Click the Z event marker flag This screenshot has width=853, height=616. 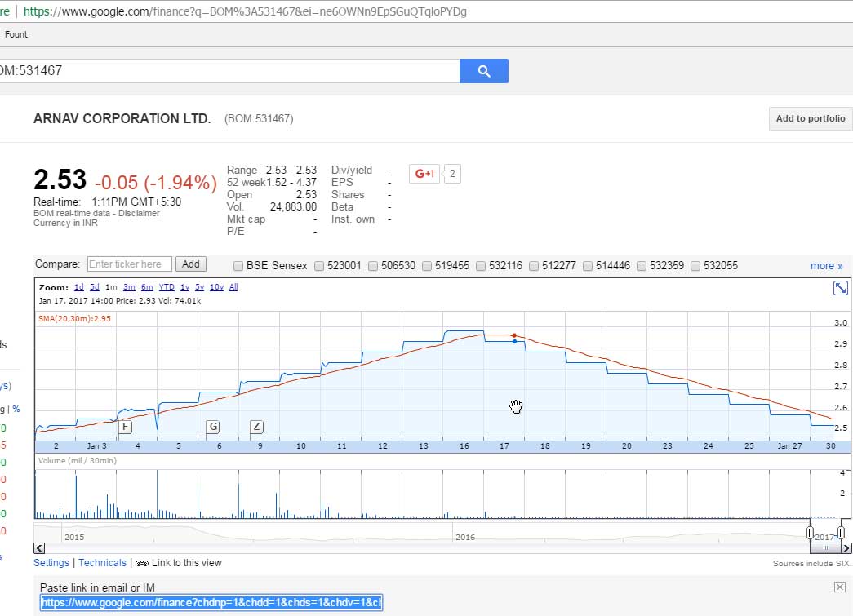(256, 427)
